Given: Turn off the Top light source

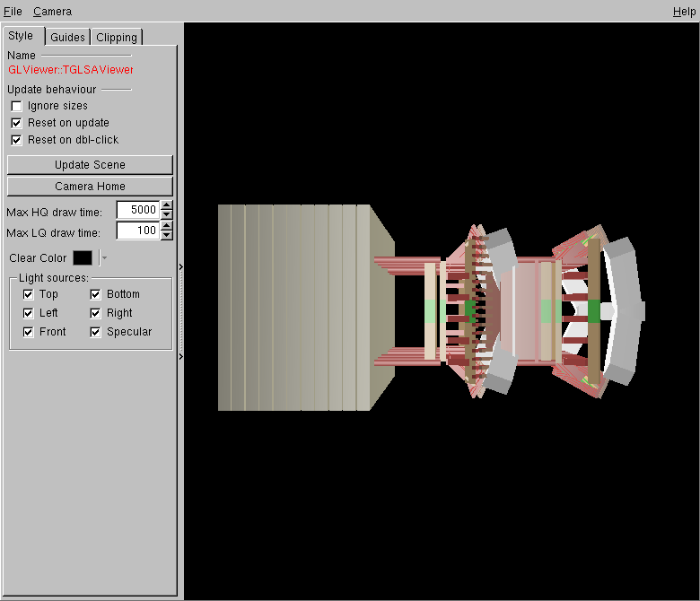Looking at the screenshot, I should [29, 294].
